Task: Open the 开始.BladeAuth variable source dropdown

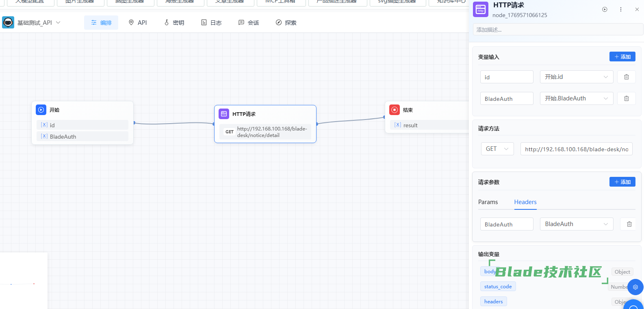Action: [576, 98]
